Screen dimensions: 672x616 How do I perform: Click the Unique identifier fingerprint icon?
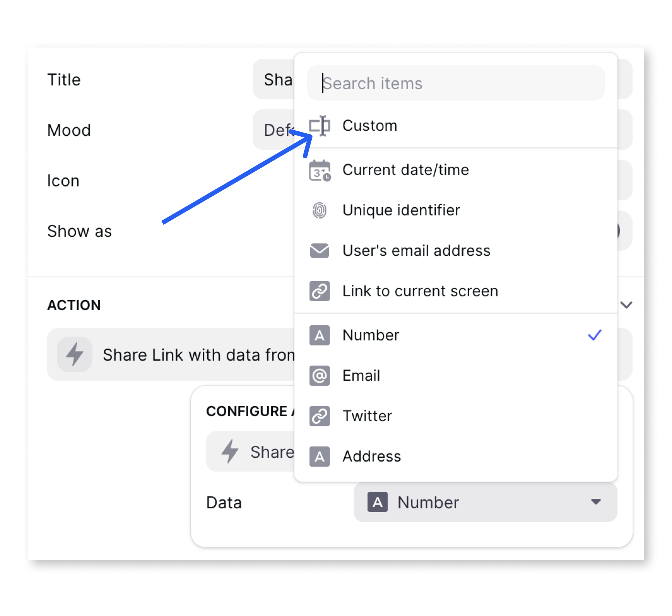[320, 211]
